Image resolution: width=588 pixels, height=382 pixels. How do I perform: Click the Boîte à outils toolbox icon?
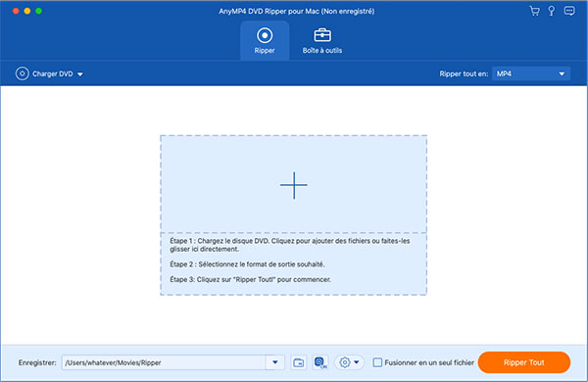click(x=322, y=35)
